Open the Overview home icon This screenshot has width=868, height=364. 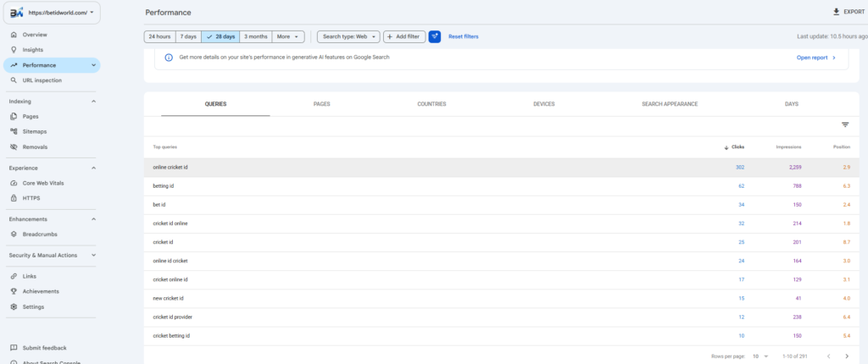[x=14, y=35]
